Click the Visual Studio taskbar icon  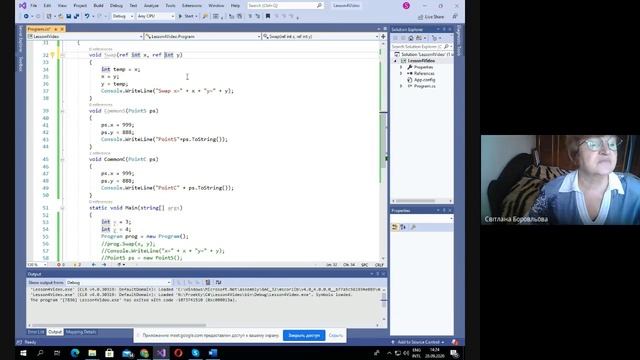tap(161, 353)
